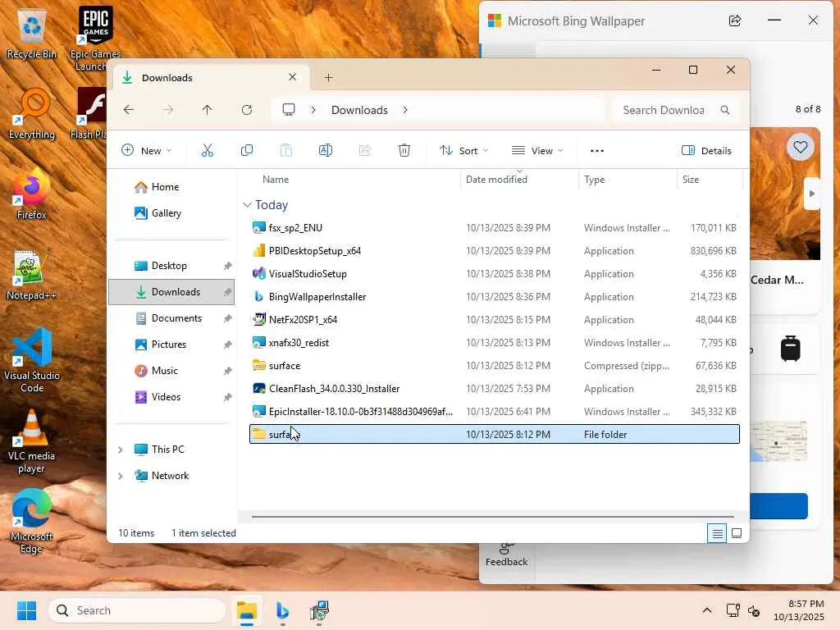Select the fsx_sp2_ENU file
This screenshot has width=840, height=630.
(494, 228)
